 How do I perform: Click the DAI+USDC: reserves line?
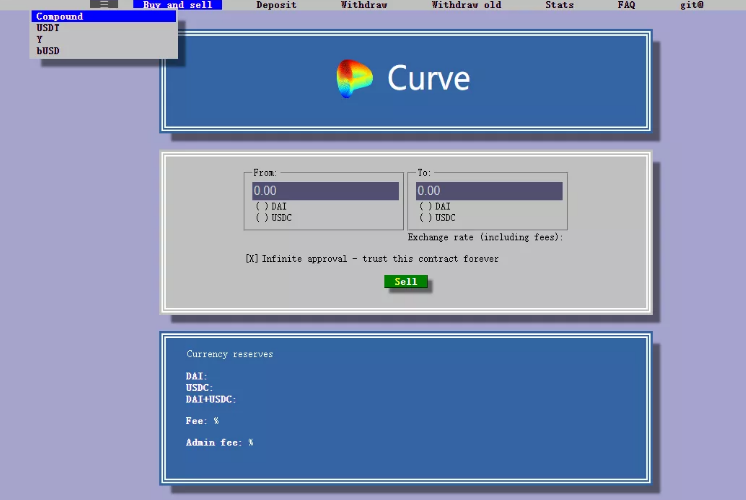click(211, 399)
